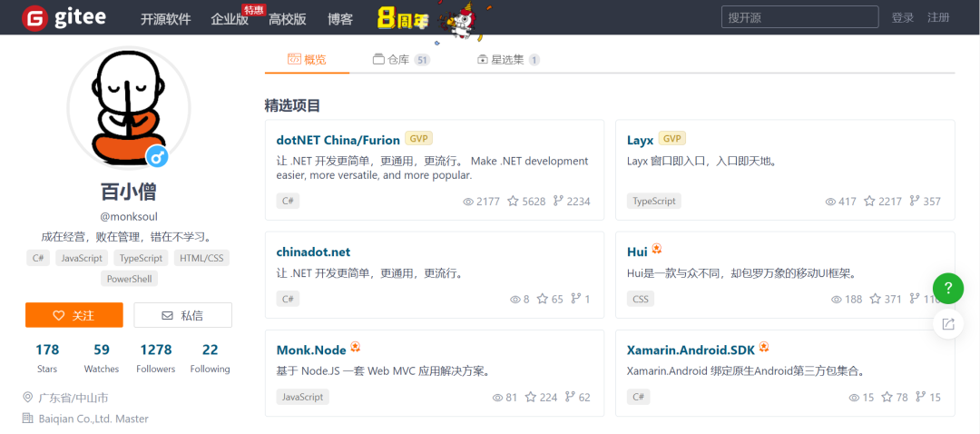Open the dotNET China/Furion project link
Image resolution: width=980 pixels, height=434 pixels.
pyautogui.click(x=338, y=140)
